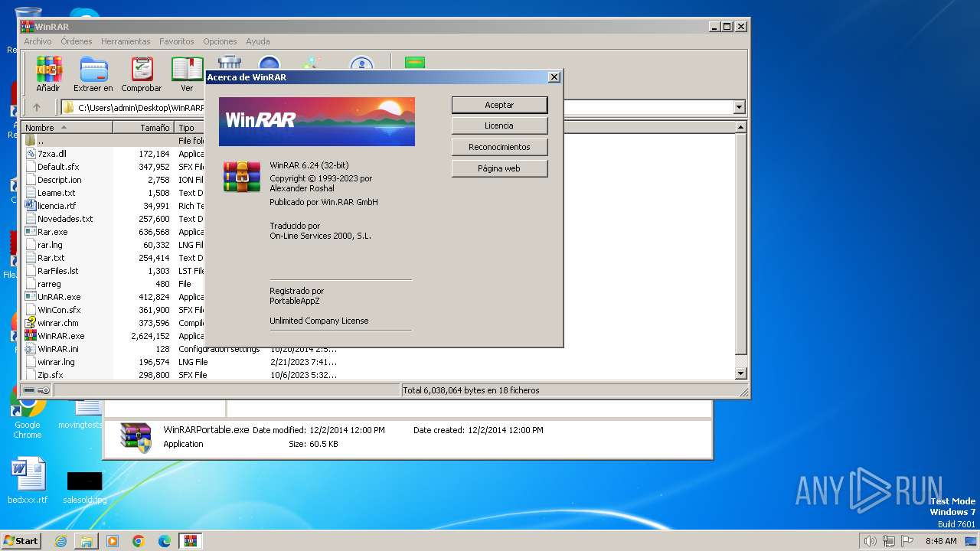Open Chrome from the taskbar
The width and height of the screenshot is (980, 551).
click(x=139, y=541)
